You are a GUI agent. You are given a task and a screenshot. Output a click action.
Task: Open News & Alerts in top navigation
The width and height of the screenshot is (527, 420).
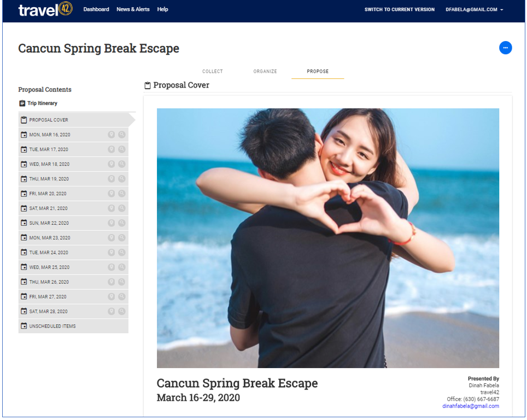click(133, 9)
